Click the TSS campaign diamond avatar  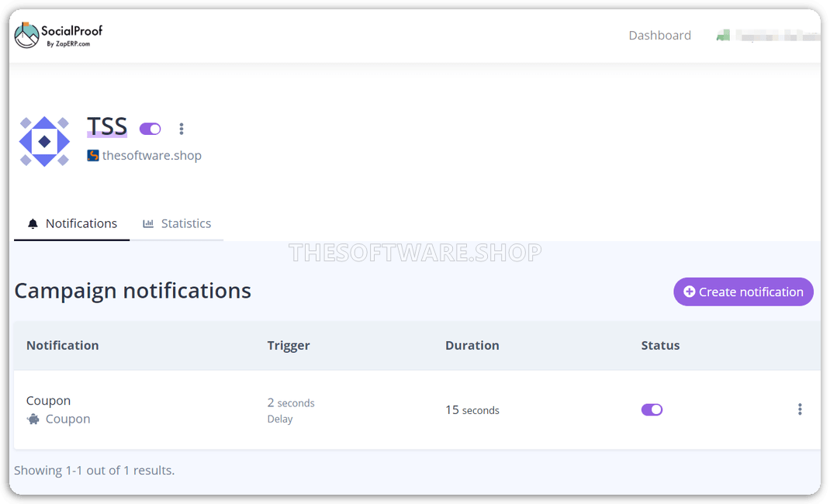tap(44, 141)
